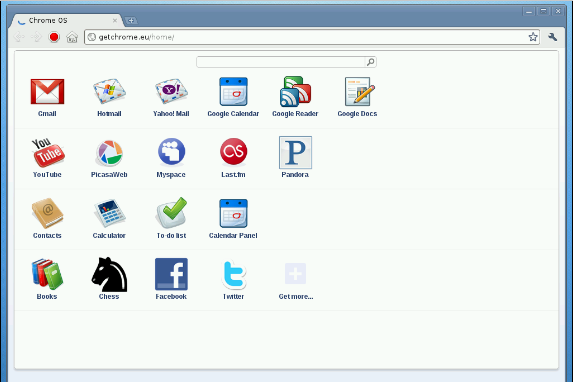
Task: Open the wrench settings menu
Action: tap(553, 37)
